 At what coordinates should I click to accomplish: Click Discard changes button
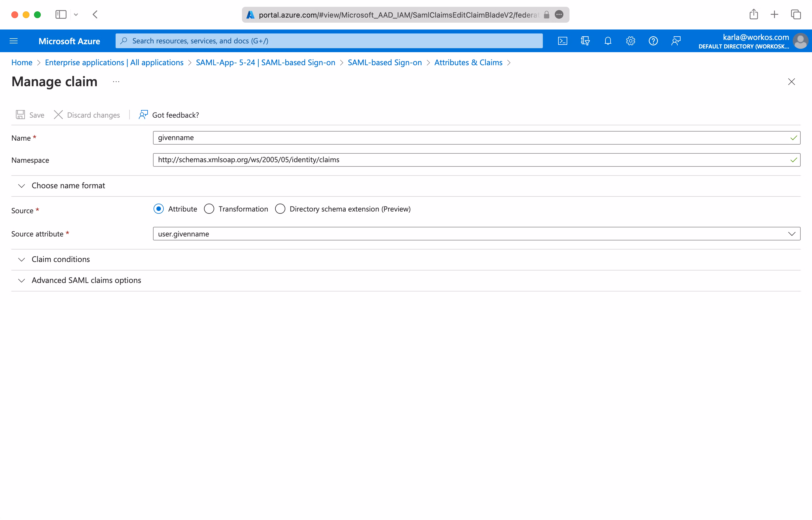click(x=87, y=115)
